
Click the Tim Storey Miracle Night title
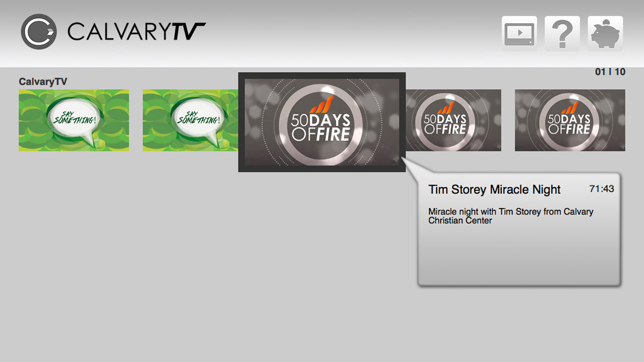pos(494,190)
